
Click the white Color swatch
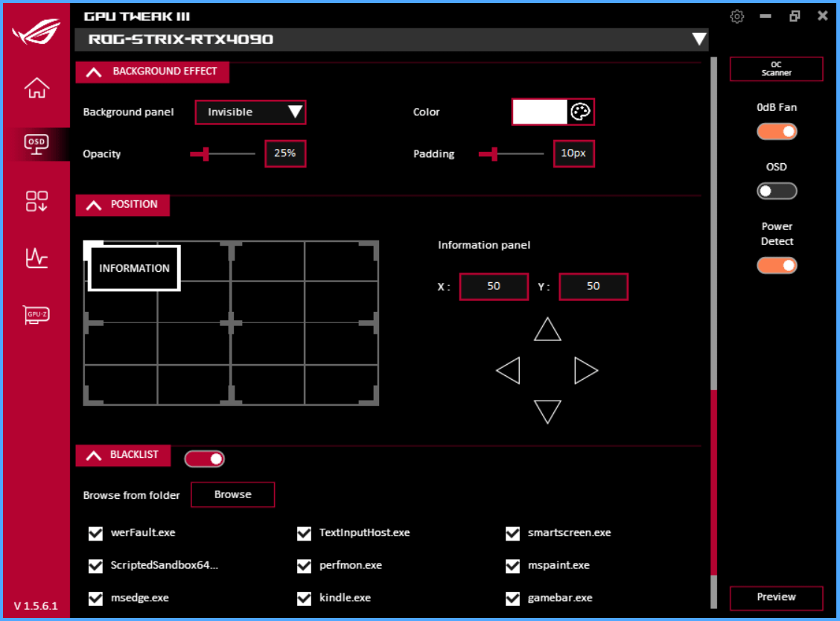click(540, 112)
